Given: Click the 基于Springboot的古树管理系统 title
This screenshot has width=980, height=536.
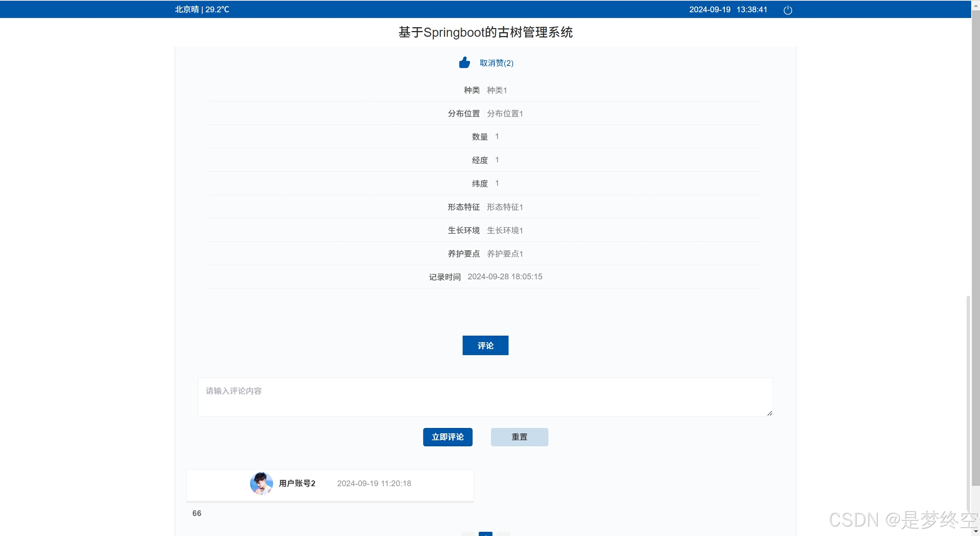Looking at the screenshot, I should click(x=485, y=32).
